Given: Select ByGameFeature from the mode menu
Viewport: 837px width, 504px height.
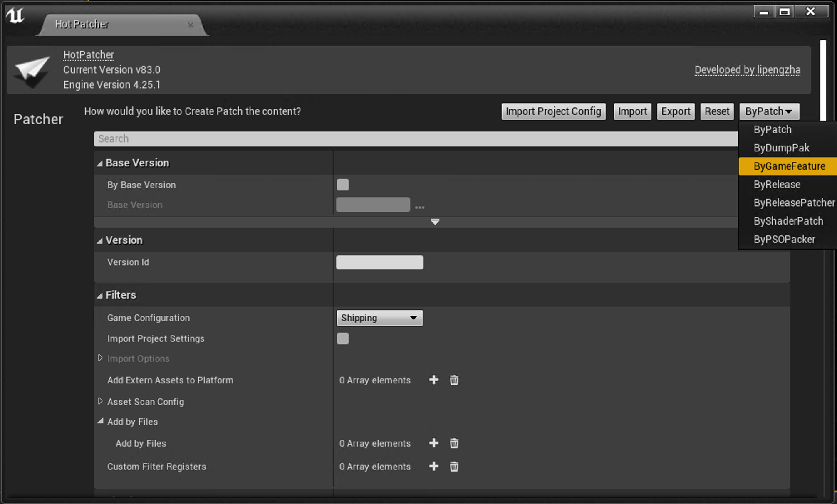Looking at the screenshot, I should coord(789,166).
